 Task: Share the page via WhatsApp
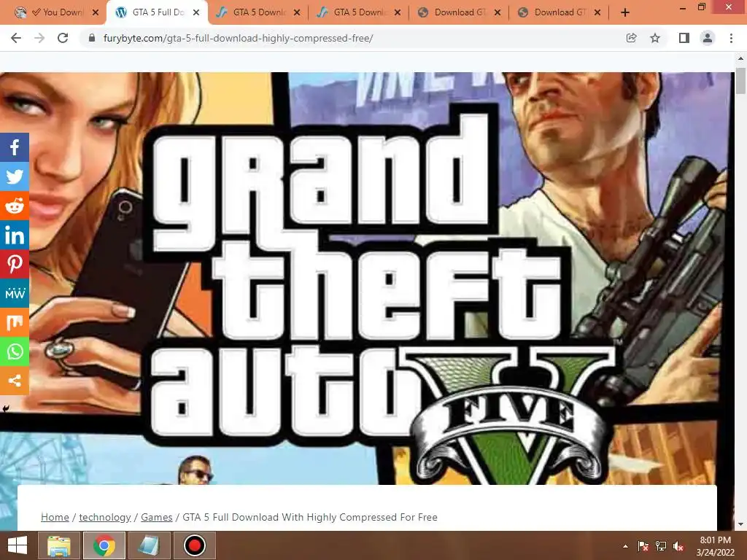point(15,351)
